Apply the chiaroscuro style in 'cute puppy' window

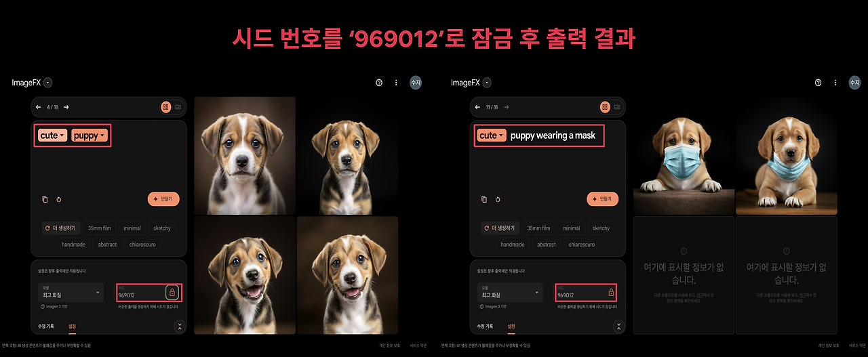142,245
